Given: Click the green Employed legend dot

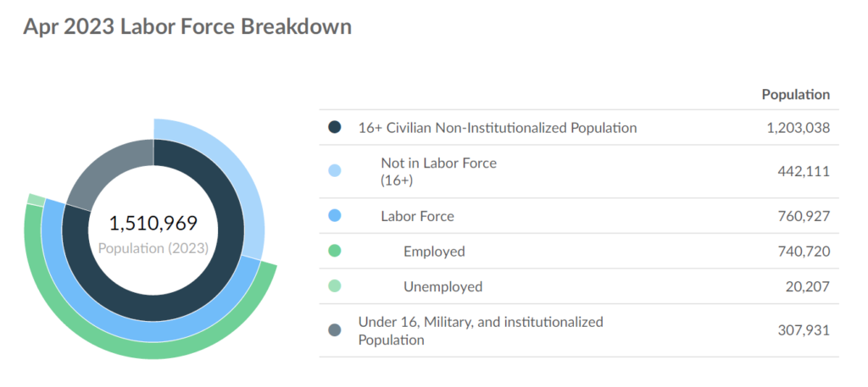Looking at the screenshot, I should point(334,251).
